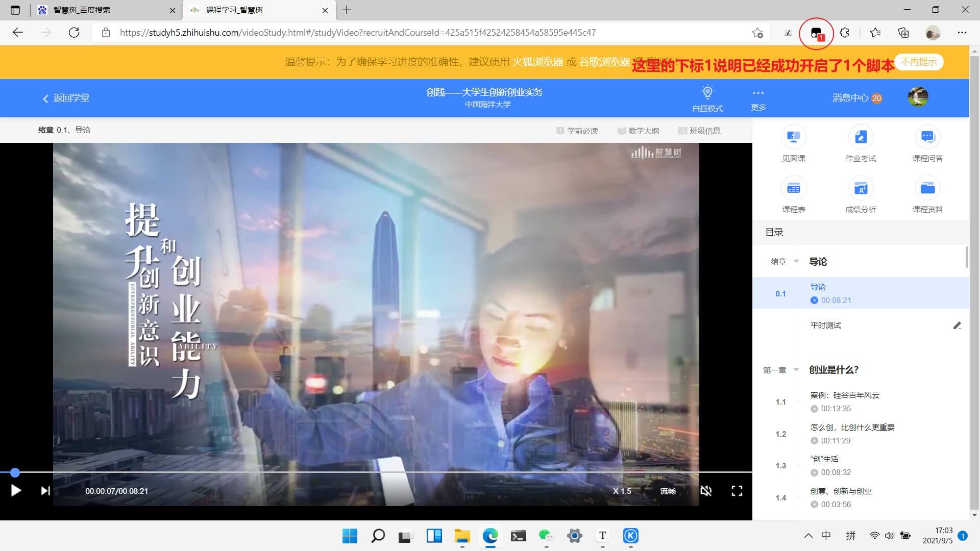The image size is (980, 551).
Task: Click 火狐浏览器 link in tip banner
Action: [x=537, y=62]
